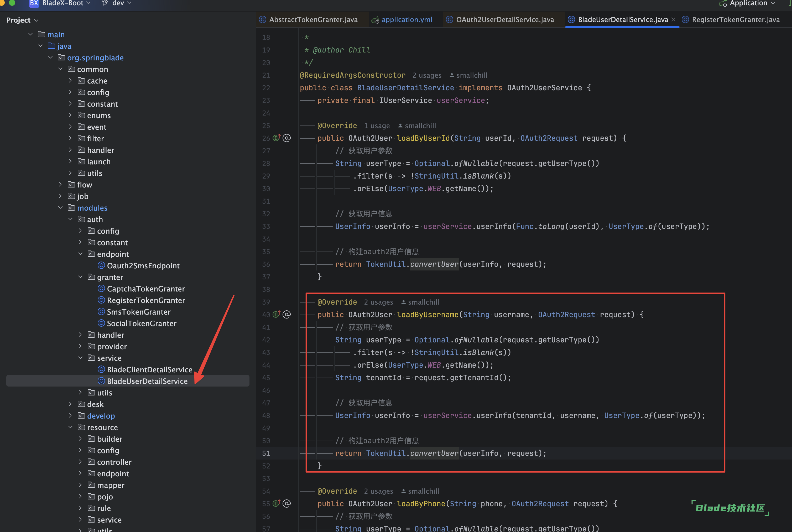Open CaptchaTokenGranter class
Viewport: 792px width, 532px height.
tap(141, 289)
